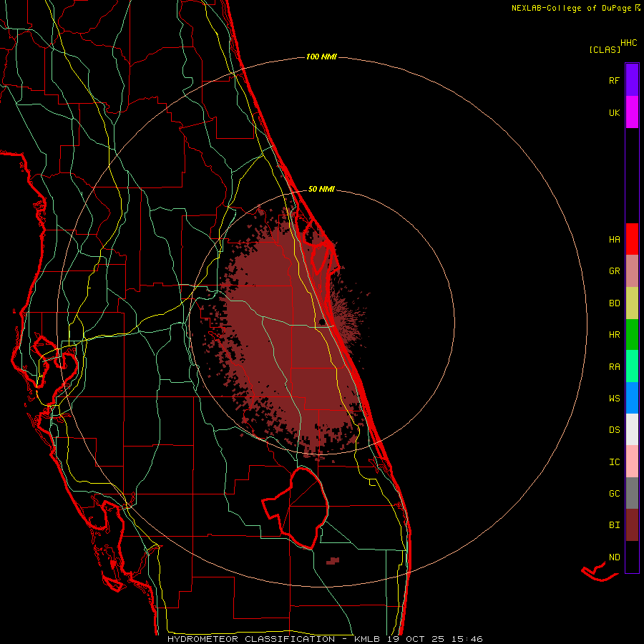The height and width of the screenshot is (644, 644).
Task: Click the RF purple legend swatch
Action: coord(632,79)
